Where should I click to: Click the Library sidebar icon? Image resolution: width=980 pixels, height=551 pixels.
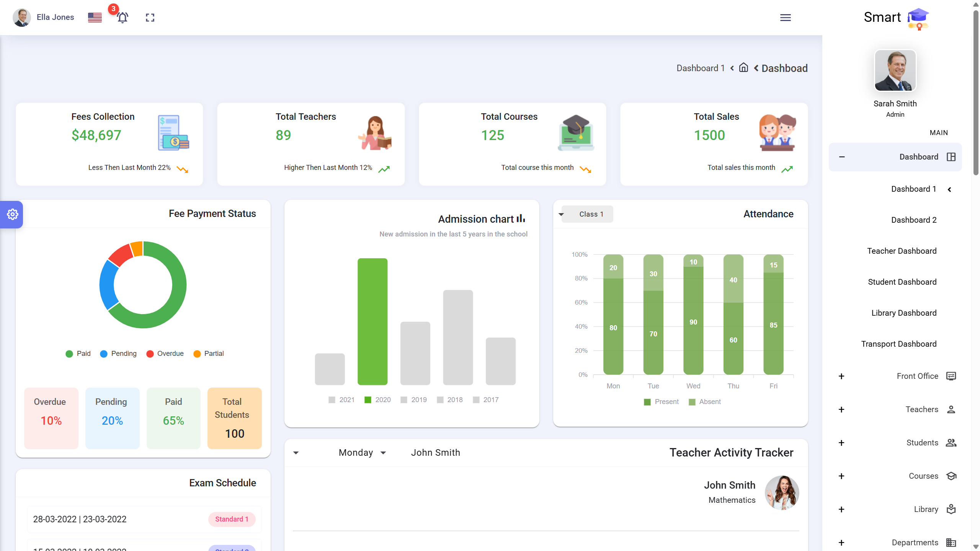click(951, 509)
